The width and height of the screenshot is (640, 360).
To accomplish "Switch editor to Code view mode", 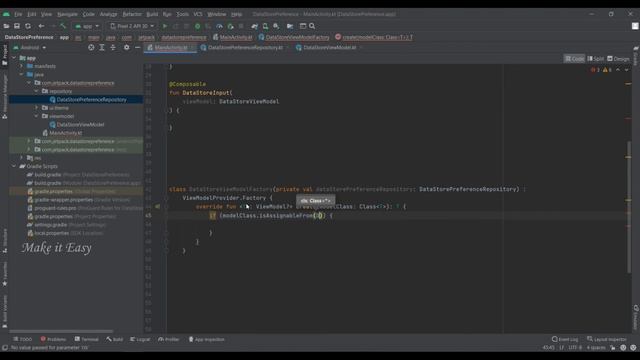I will [574, 59].
